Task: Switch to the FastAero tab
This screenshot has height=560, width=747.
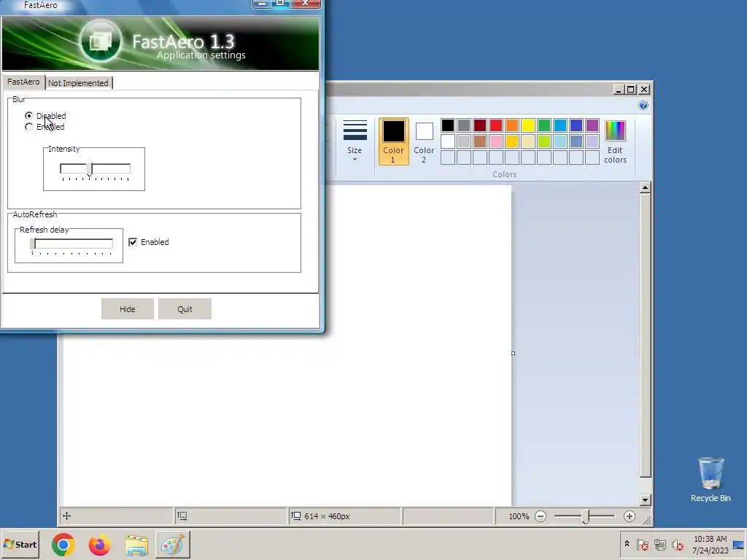Action: pos(23,82)
